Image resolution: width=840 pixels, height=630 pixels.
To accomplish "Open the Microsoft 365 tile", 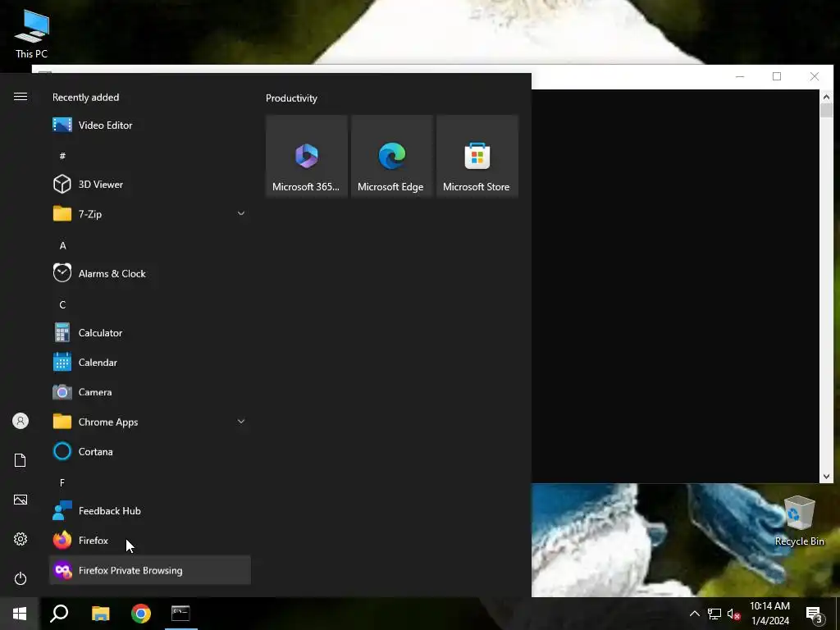I will (x=307, y=156).
